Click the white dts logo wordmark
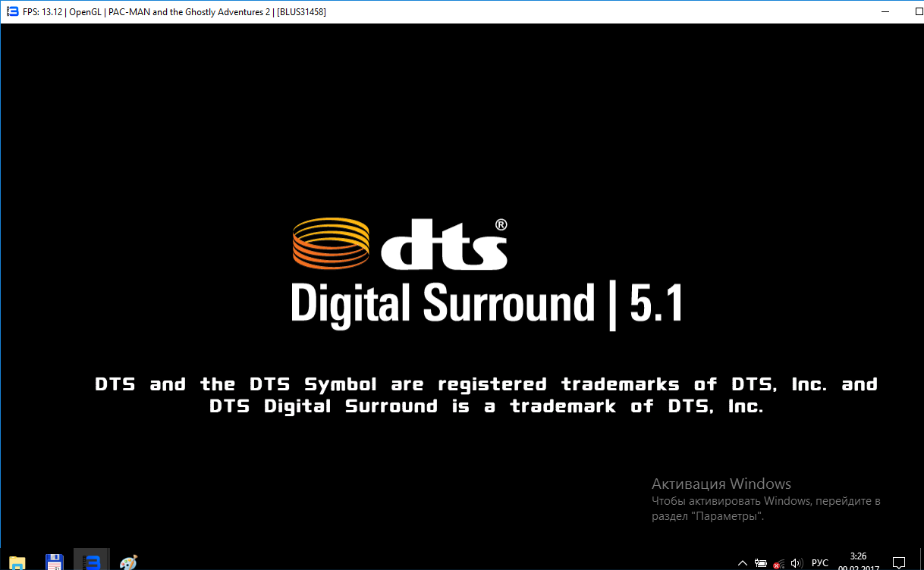Screen dimensions: 924x570 [444, 244]
